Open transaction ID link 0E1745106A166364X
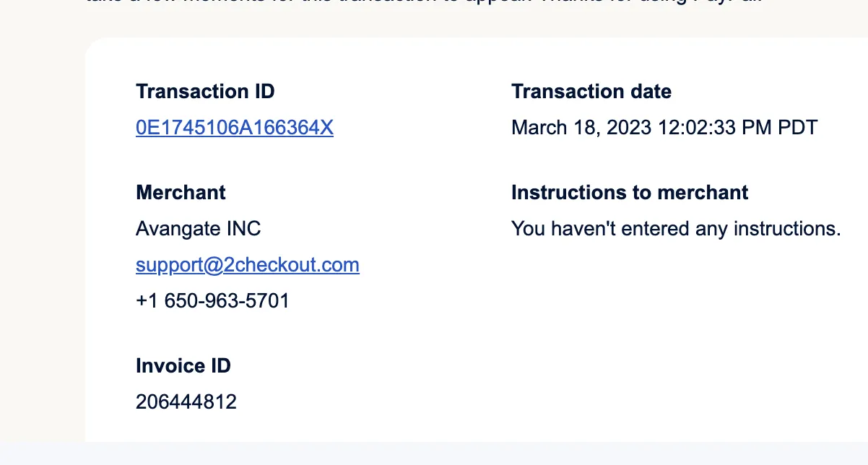Image resolution: width=868 pixels, height=465 pixels. pyautogui.click(x=234, y=128)
